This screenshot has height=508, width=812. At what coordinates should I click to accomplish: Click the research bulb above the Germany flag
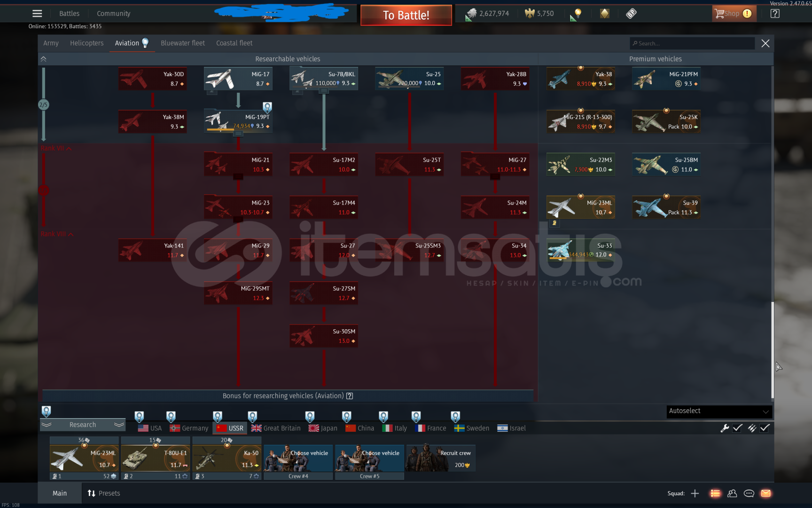pos(171,416)
